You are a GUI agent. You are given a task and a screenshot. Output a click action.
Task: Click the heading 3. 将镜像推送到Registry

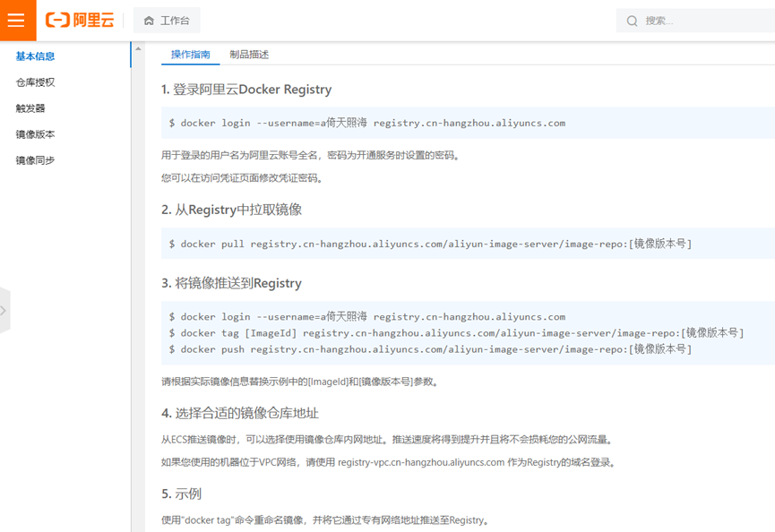point(231,283)
